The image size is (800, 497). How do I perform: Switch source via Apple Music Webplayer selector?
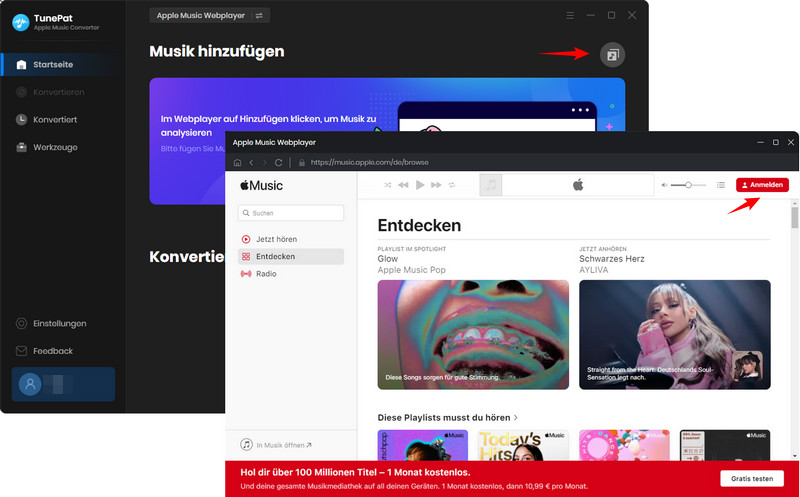pyautogui.click(x=209, y=15)
